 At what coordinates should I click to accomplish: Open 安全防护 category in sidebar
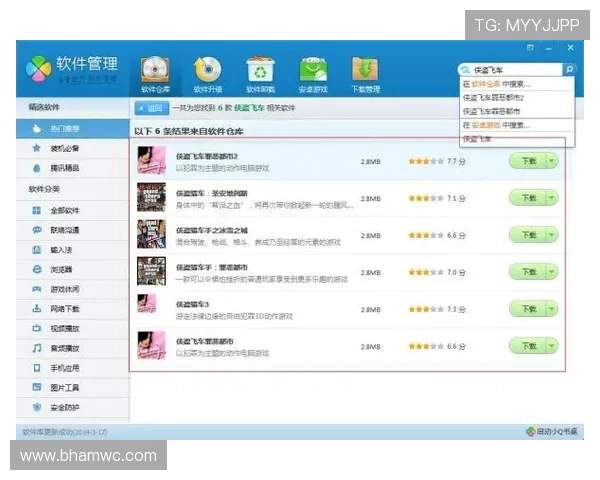[x=63, y=407]
